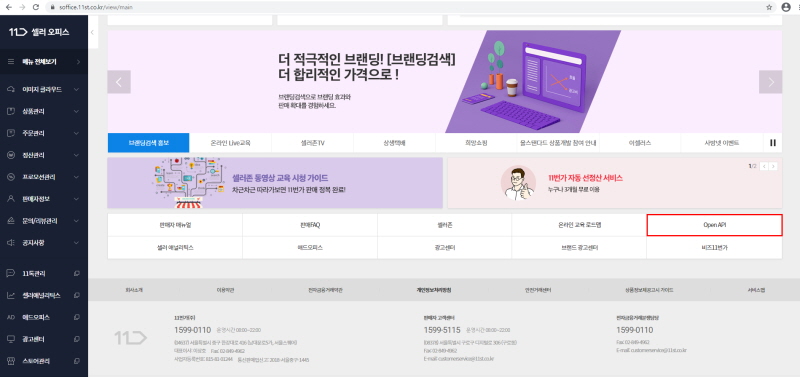Go to next small promo banner arrow

pos(774,166)
